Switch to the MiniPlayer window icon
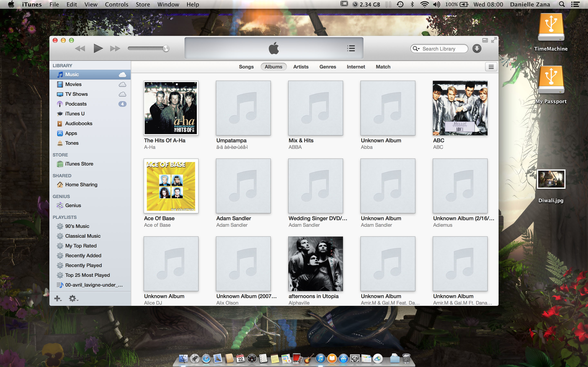 pyautogui.click(x=485, y=40)
